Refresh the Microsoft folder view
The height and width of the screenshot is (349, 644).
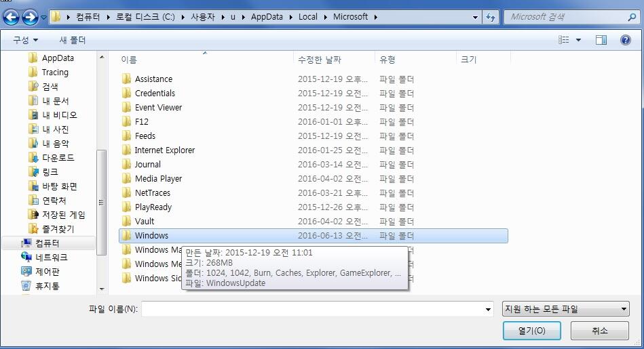pyautogui.click(x=491, y=17)
